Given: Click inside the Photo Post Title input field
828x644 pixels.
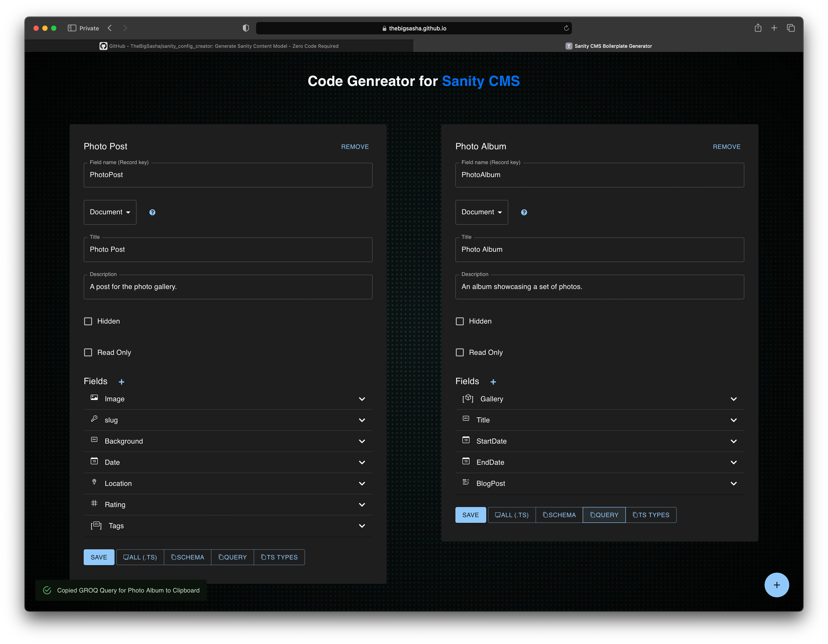Looking at the screenshot, I should point(227,250).
